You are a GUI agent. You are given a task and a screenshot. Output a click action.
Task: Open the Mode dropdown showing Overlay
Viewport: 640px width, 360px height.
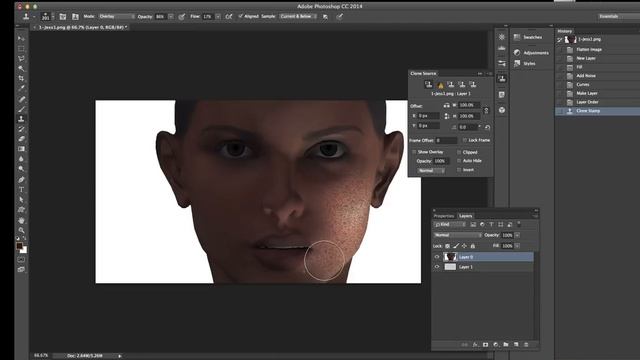click(116, 17)
